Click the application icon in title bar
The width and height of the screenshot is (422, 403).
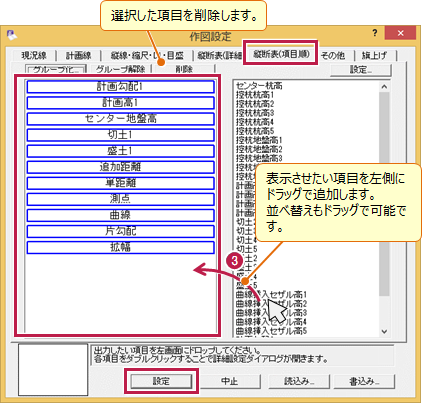pyautogui.click(x=11, y=35)
